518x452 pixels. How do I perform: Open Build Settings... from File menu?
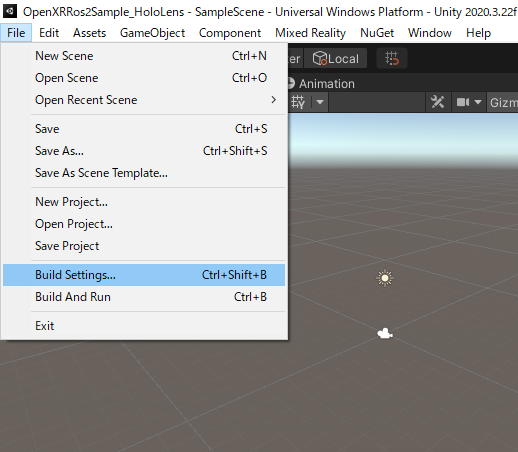point(144,275)
